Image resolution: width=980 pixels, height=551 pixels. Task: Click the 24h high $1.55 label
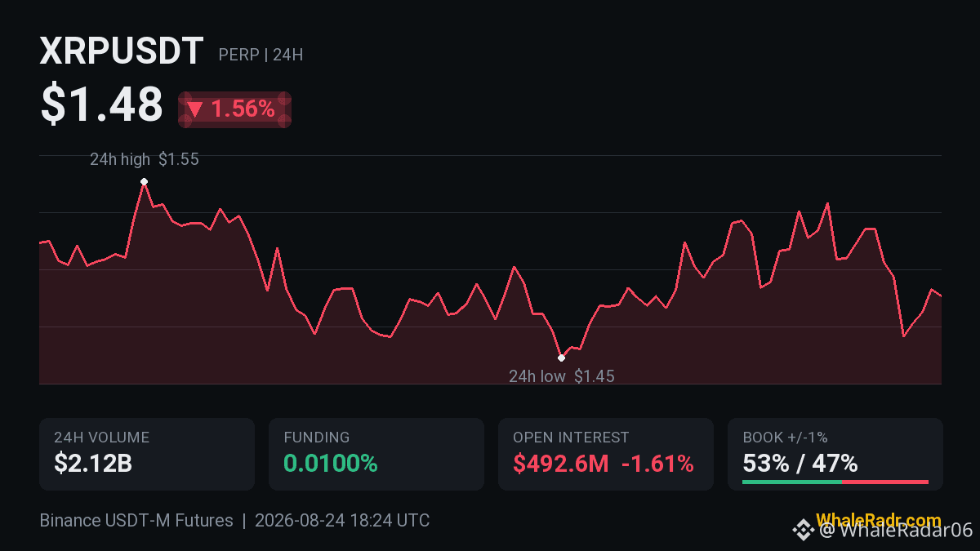point(145,159)
